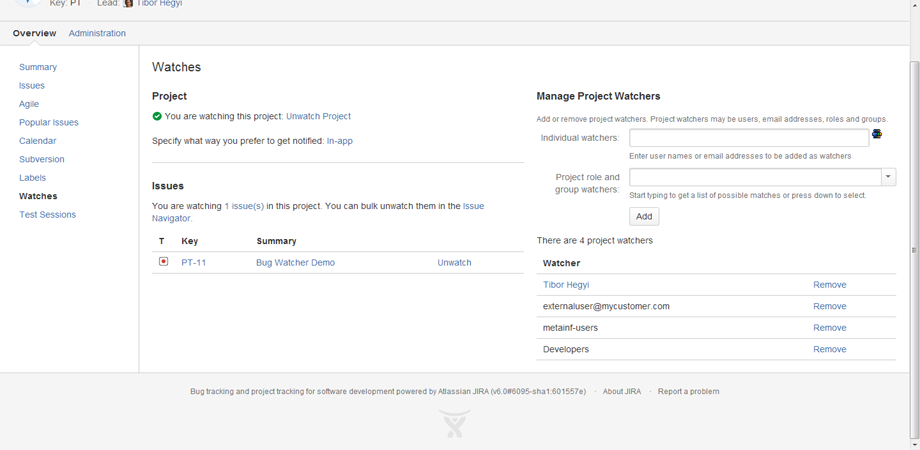This screenshot has width=920, height=450.
Task: Click the T column header
Action: 161,241
